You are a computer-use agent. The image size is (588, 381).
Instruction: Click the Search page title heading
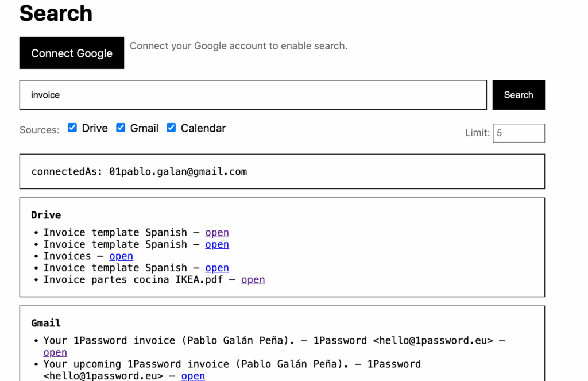click(56, 13)
